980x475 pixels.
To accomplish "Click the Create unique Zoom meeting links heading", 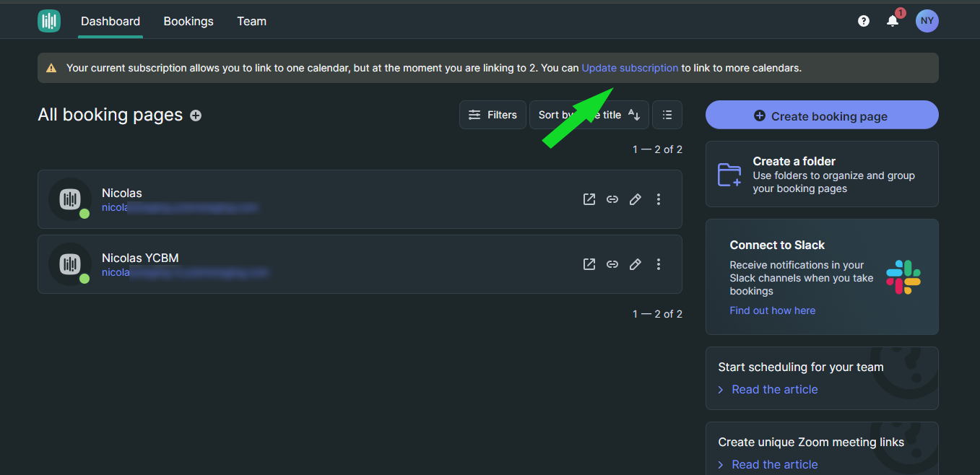I will pos(811,442).
